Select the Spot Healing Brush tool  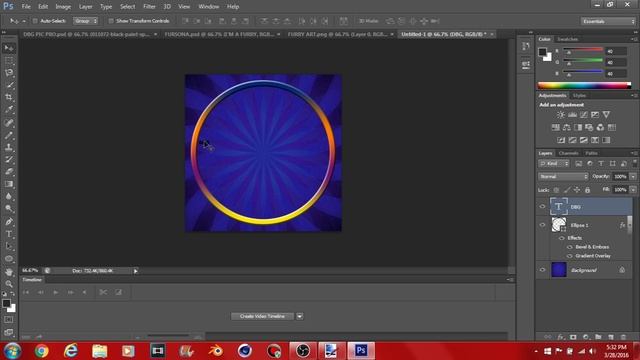(9, 122)
